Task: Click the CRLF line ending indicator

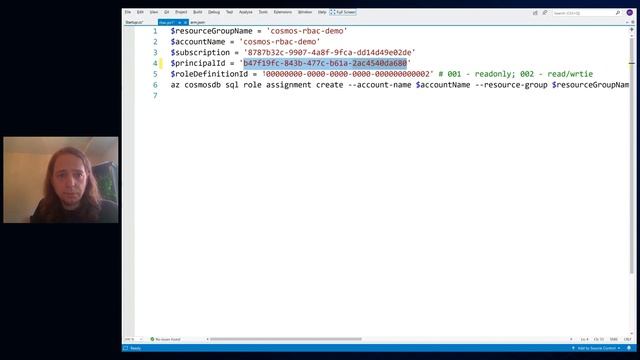Action: (x=627, y=339)
